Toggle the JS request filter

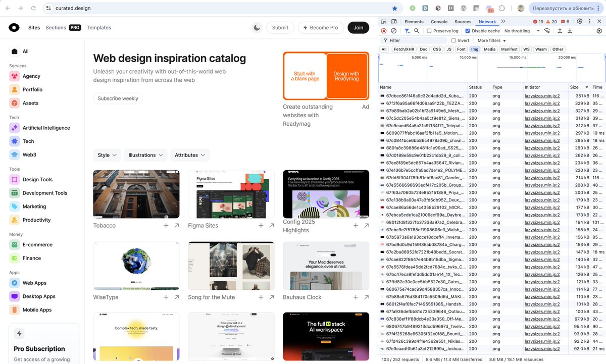[x=448, y=49]
